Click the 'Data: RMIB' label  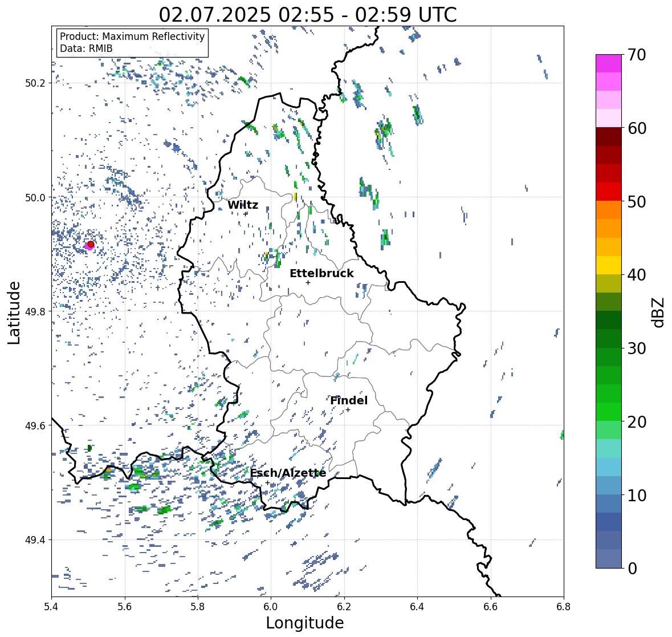[86, 48]
